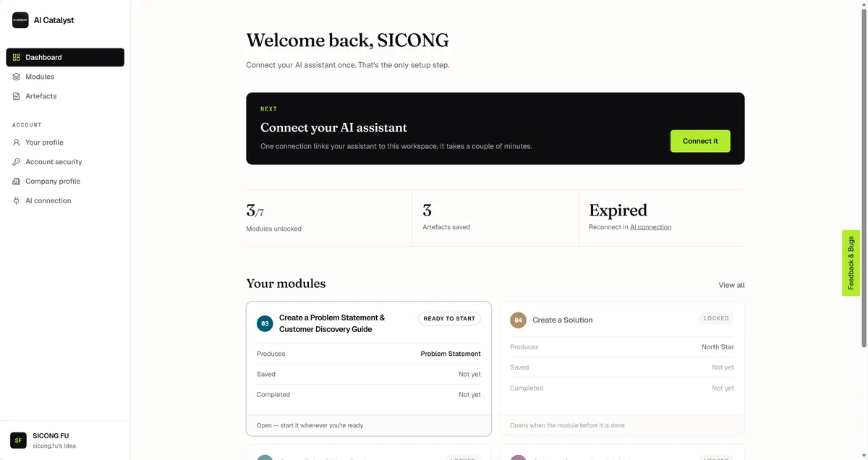Click the READY TO START status pill
The width and height of the screenshot is (868, 460).
[x=449, y=318]
